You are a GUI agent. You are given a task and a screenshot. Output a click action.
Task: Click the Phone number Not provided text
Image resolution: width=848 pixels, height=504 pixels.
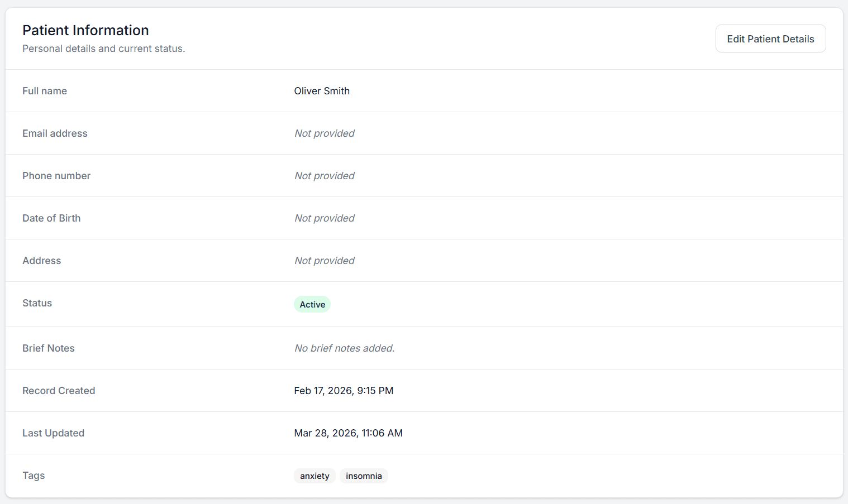[x=324, y=175]
